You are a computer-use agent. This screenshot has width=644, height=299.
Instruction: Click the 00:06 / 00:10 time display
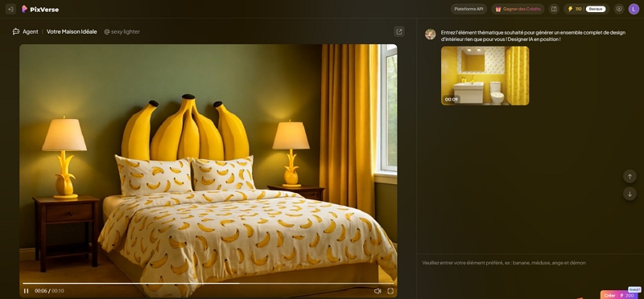point(49,291)
